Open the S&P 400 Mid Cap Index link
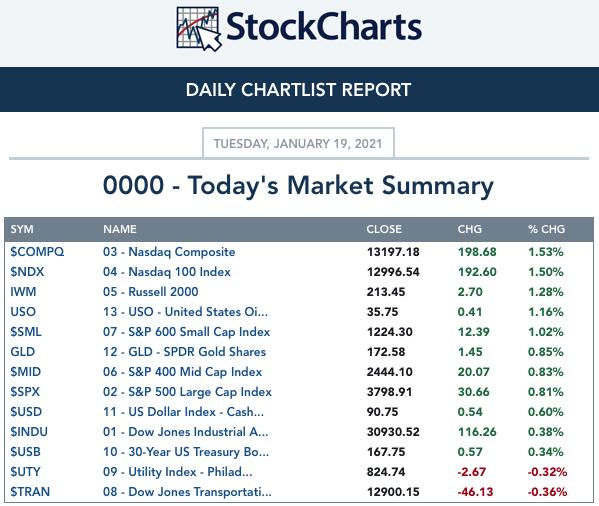The width and height of the screenshot is (599, 506). (183, 372)
